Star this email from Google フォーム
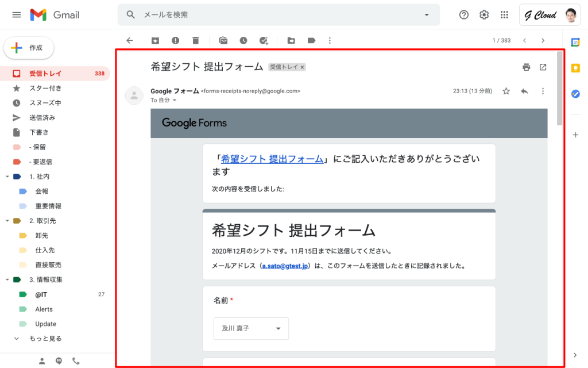 [x=506, y=91]
